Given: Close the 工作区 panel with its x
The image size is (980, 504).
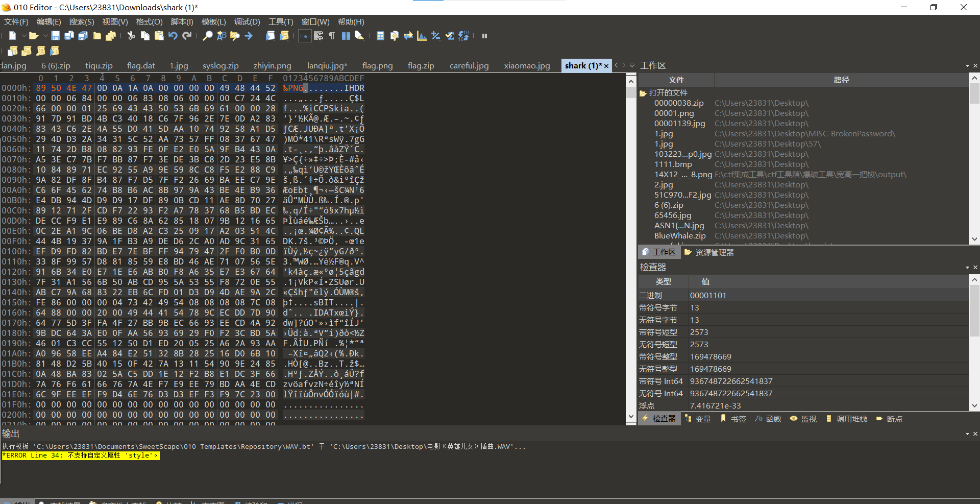Looking at the screenshot, I should (x=975, y=66).
